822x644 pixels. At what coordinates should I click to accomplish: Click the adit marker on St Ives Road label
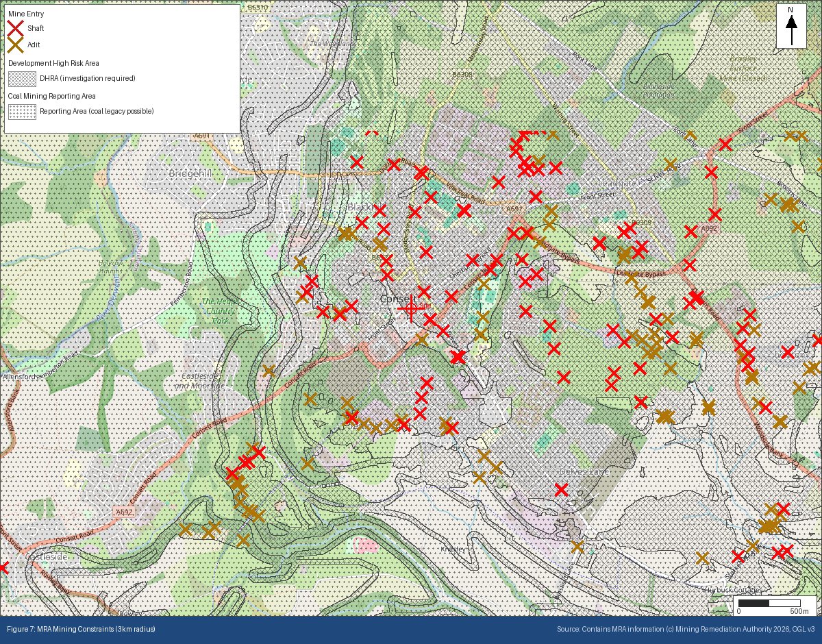[671, 164]
